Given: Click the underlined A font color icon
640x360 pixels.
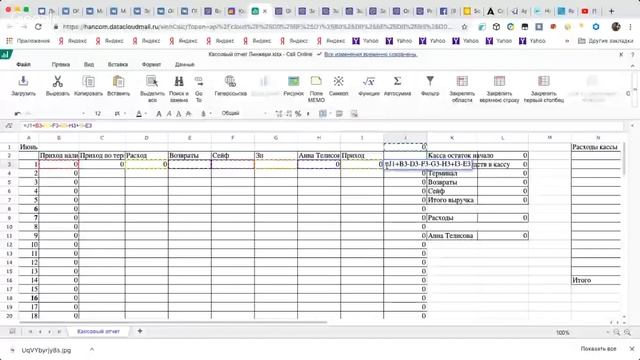Looking at the screenshot, I should [139, 113].
